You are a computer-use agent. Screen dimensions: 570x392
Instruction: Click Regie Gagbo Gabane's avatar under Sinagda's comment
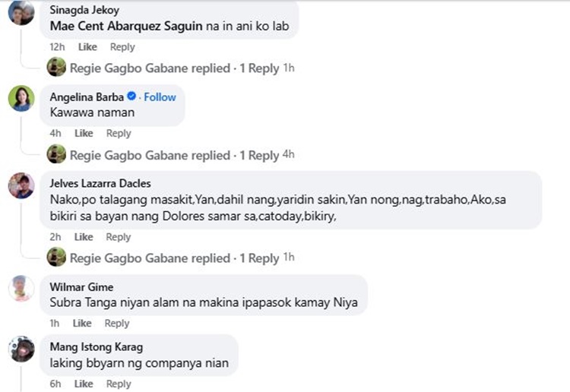point(56,68)
